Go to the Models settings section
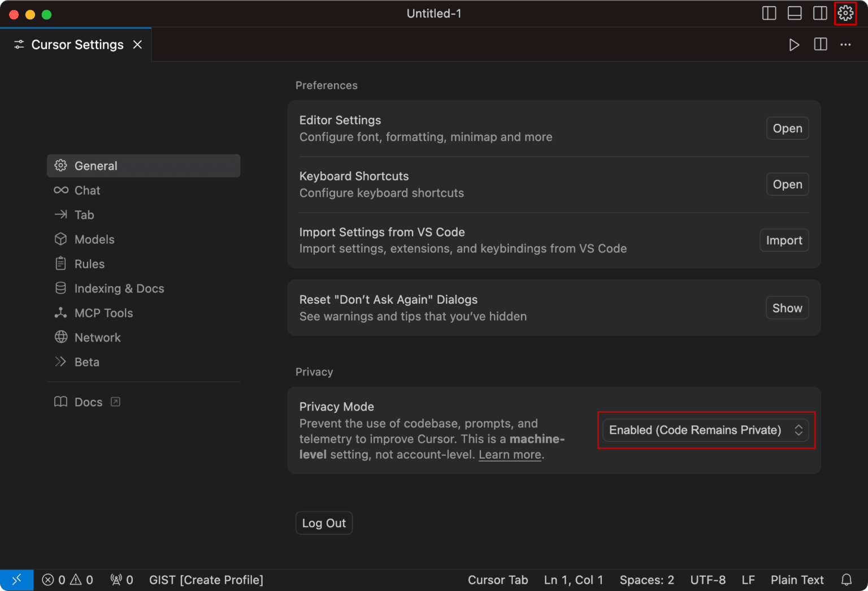This screenshot has width=868, height=591. [94, 239]
